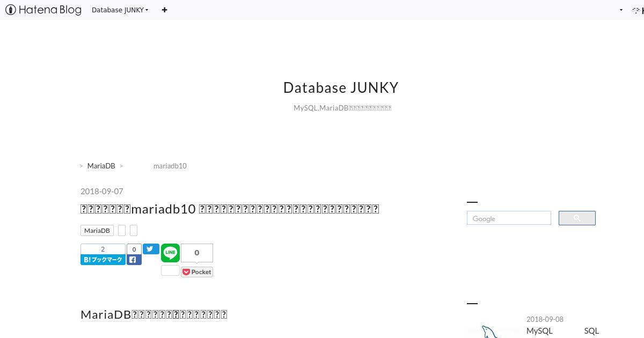Click the Pocket save button
This screenshot has height=338, width=644.
click(197, 272)
